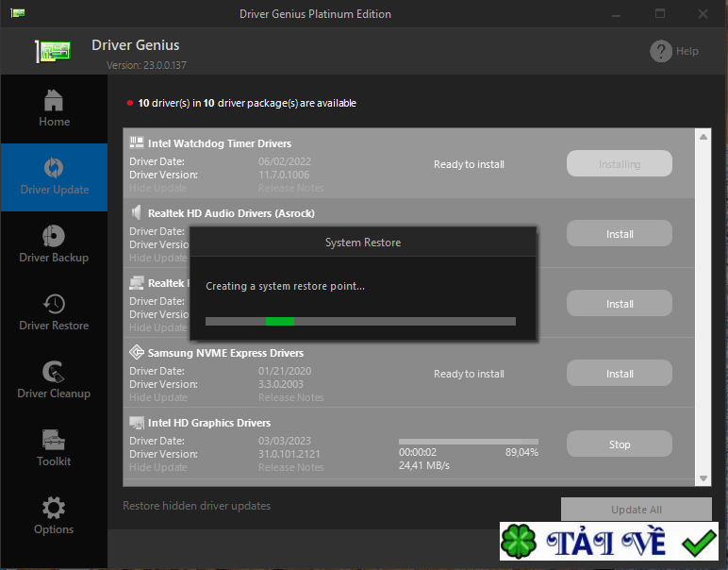Viewport: 728px width, 570px height.
Task: Open Release Notes for Intel HD Graphics
Action: click(x=290, y=467)
